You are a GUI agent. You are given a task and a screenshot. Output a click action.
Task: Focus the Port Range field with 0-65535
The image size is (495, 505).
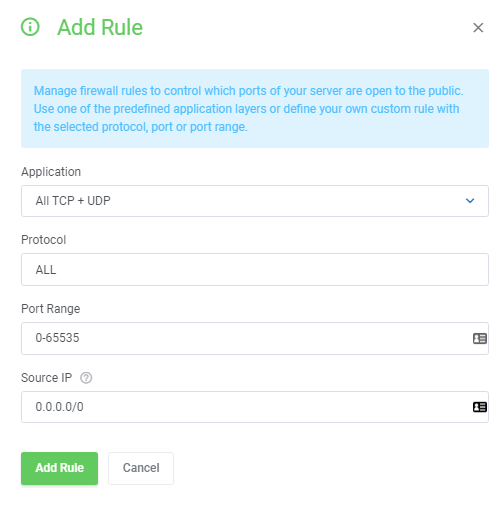point(255,338)
